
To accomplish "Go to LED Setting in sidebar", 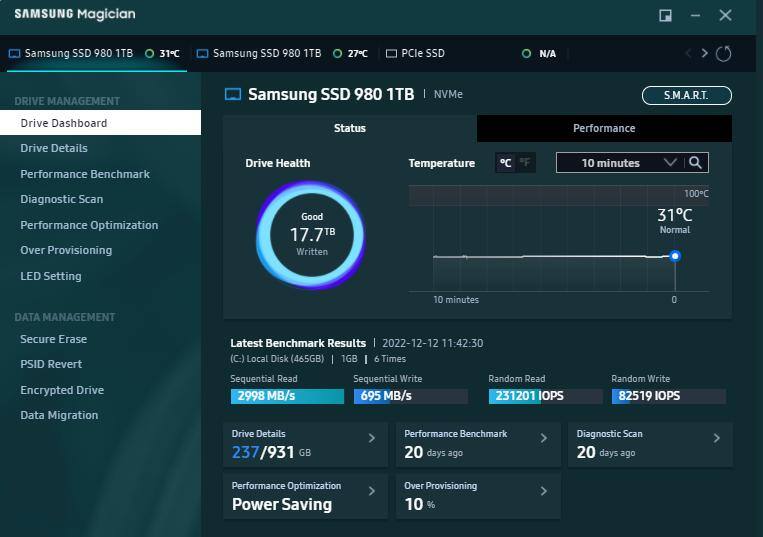I will (51, 276).
